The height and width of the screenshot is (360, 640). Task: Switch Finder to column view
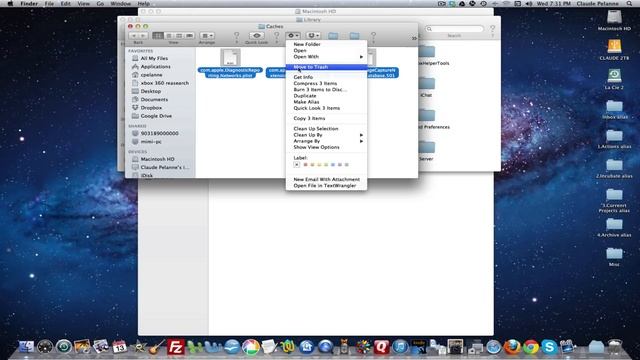[x=179, y=36]
